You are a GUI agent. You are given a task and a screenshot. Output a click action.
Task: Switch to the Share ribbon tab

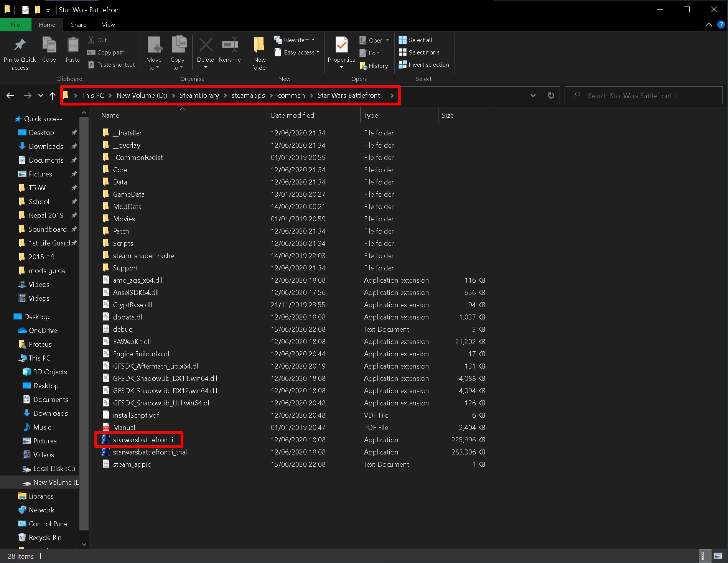pos(79,25)
